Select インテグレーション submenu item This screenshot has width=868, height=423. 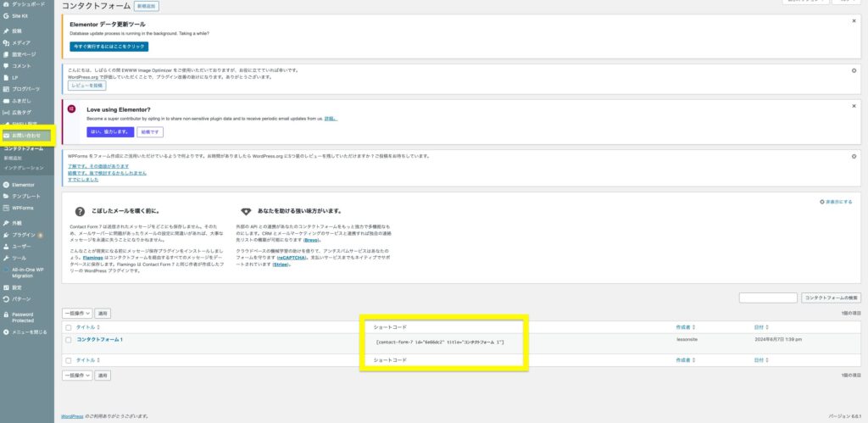(x=22, y=167)
